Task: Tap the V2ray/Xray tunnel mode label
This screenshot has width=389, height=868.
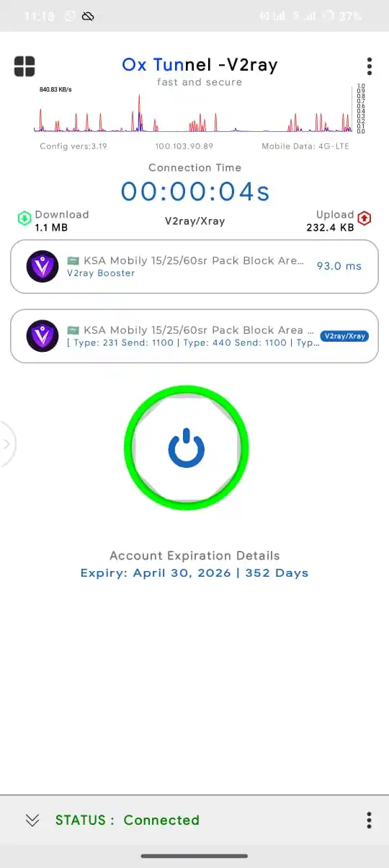Action: tap(194, 221)
